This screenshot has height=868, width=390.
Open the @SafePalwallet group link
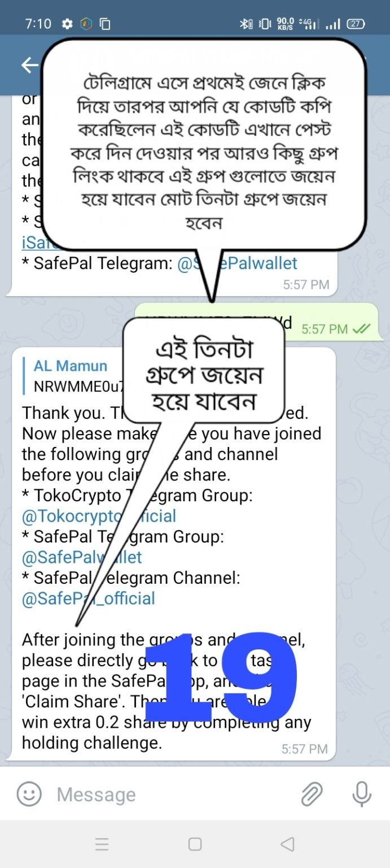click(x=82, y=557)
